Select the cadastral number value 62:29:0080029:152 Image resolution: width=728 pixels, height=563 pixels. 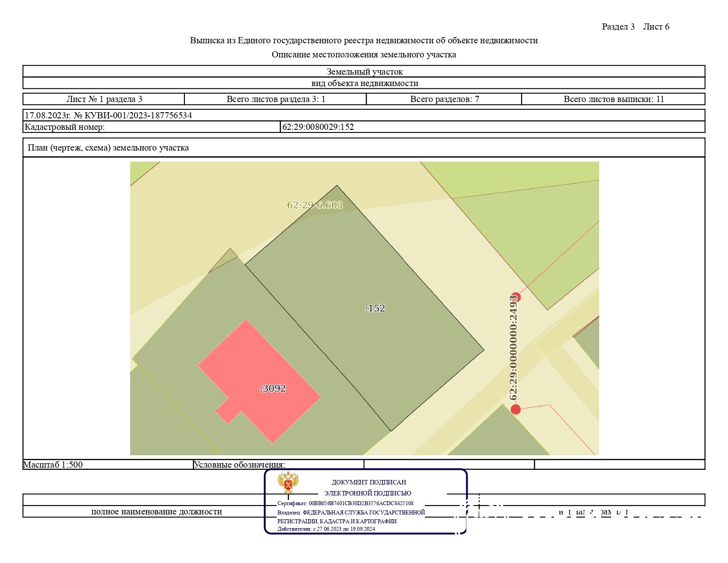tap(318, 127)
